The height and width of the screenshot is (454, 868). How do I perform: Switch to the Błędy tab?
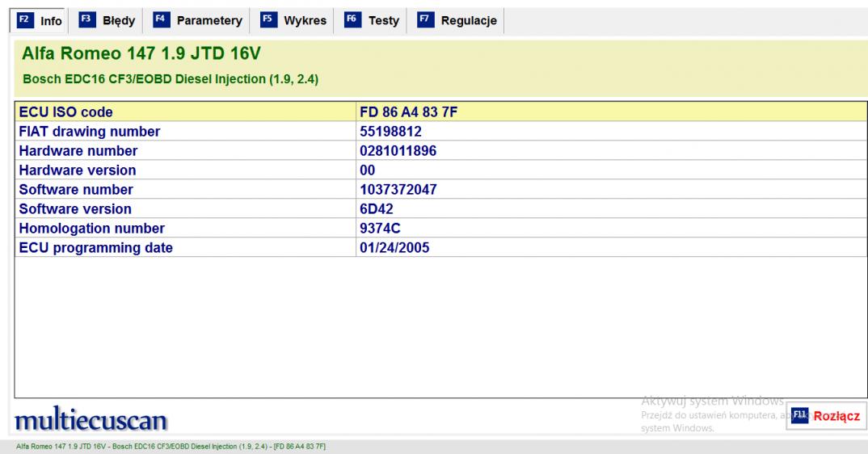(107, 20)
